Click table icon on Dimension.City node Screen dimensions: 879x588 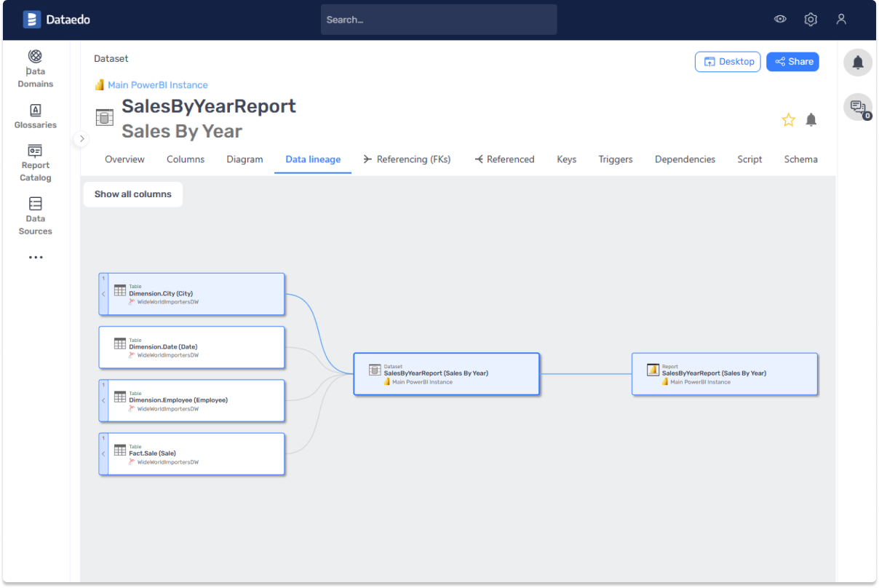(120, 290)
